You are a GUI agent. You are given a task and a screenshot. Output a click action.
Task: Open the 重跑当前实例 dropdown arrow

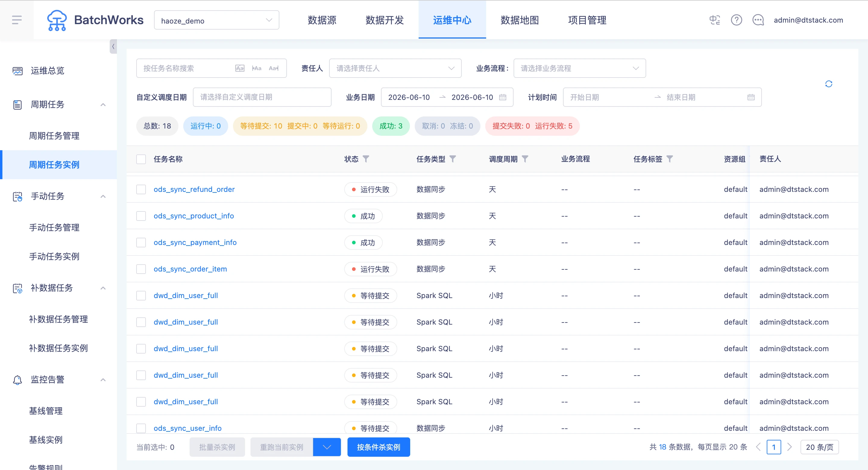click(327, 447)
